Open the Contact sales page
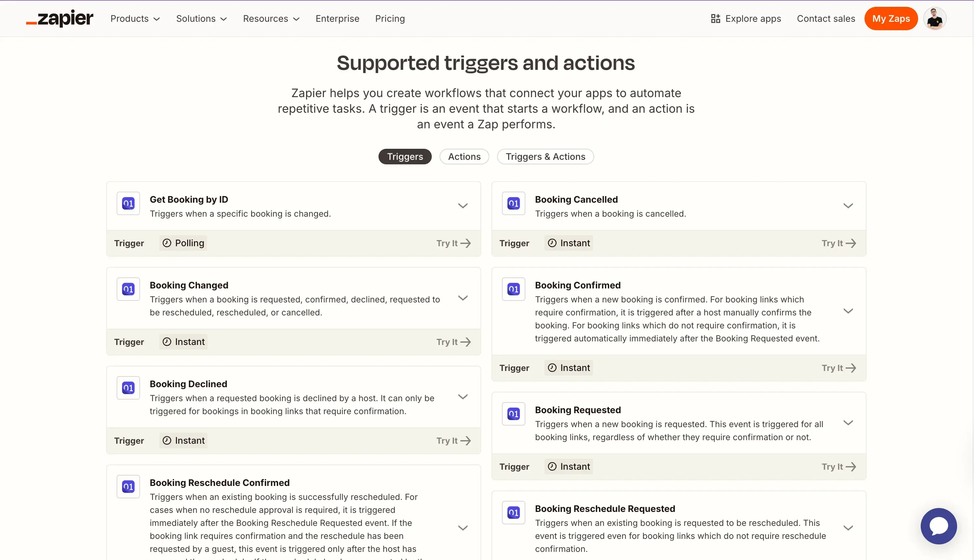 pyautogui.click(x=826, y=18)
